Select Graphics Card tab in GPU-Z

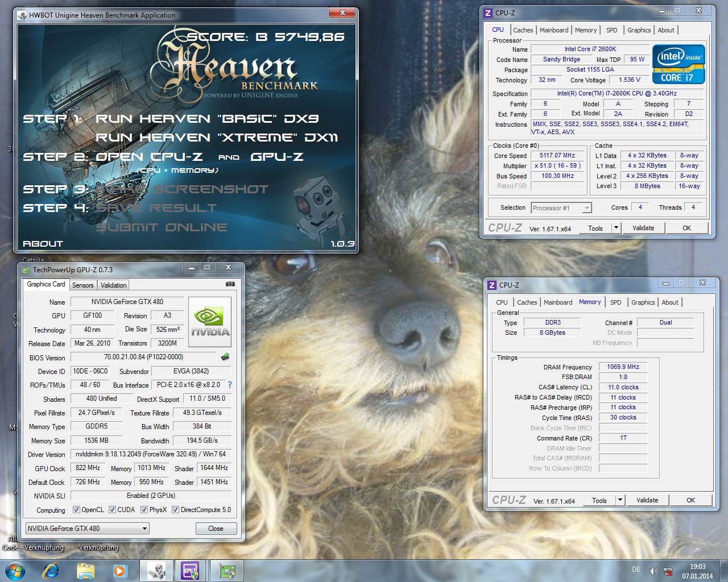point(46,284)
